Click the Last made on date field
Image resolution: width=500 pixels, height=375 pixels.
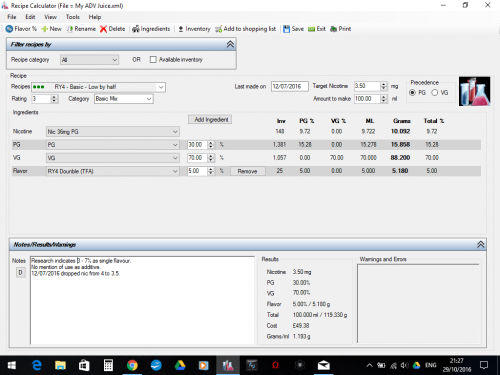[x=290, y=86]
